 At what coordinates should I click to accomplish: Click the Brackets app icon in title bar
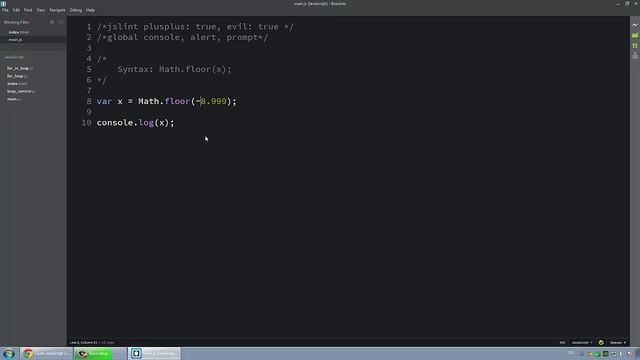click(3, 3)
